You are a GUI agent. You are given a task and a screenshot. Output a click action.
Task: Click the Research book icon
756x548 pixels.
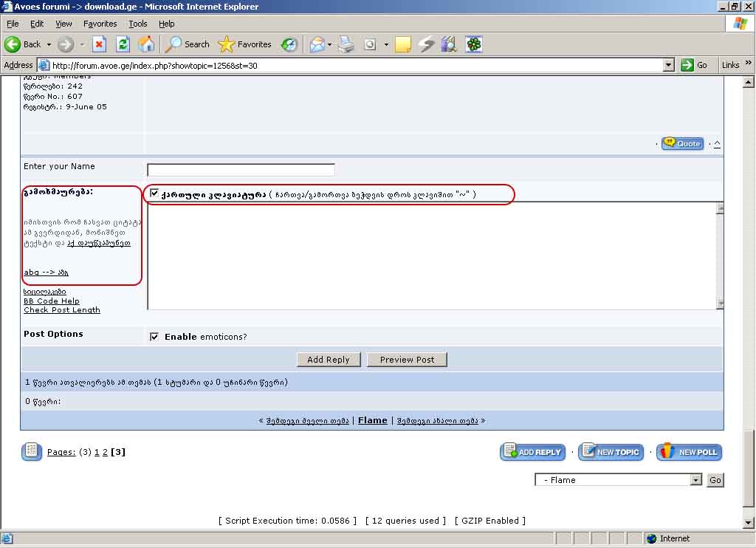(450, 44)
